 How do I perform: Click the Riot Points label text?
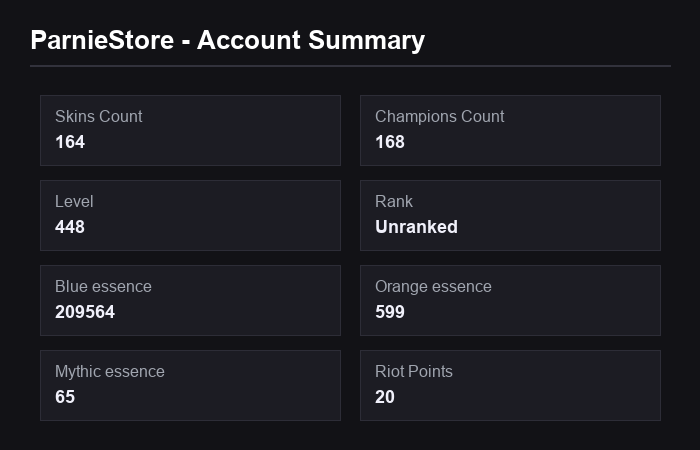tap(414, 371)
